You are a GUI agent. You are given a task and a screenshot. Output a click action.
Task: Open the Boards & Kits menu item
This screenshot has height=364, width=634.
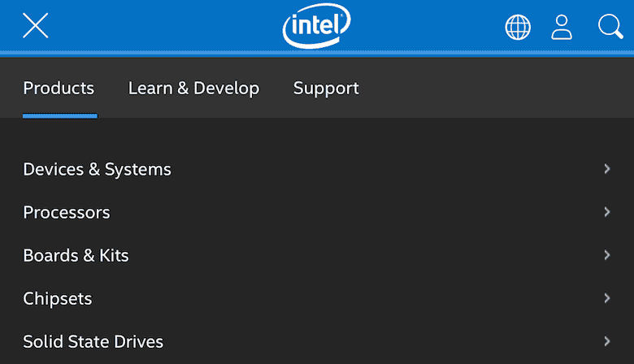coord(76,255)
